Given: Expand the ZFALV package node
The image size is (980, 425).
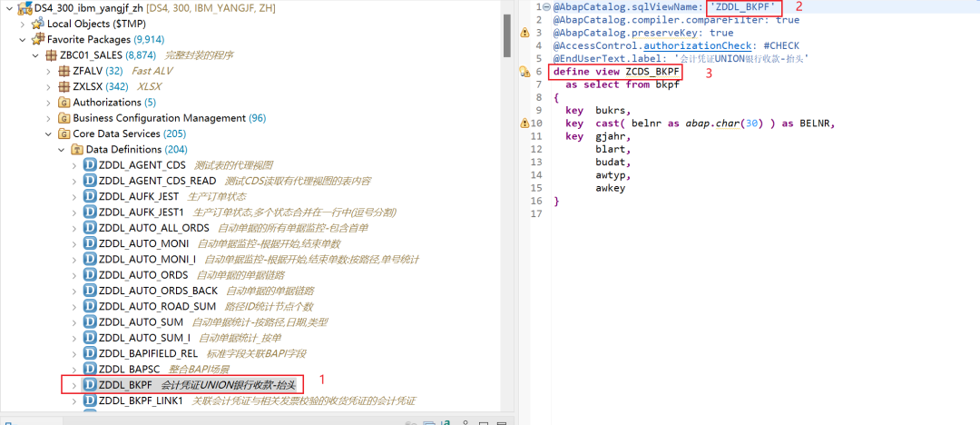Looking at the screenshot, I should point(48,71).
